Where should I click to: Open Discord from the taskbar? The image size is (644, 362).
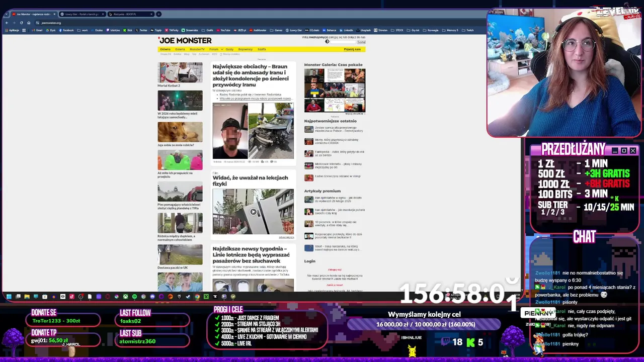click(x=152, y=296)
